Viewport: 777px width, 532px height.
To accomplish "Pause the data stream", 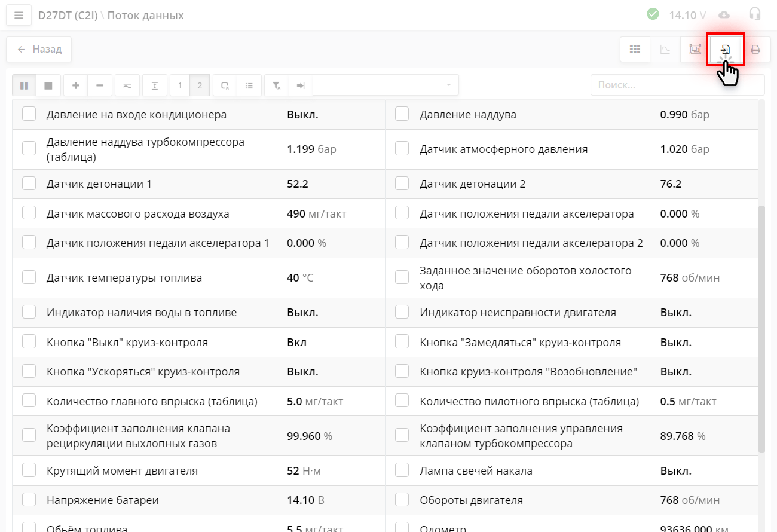I will pos(24,85).
